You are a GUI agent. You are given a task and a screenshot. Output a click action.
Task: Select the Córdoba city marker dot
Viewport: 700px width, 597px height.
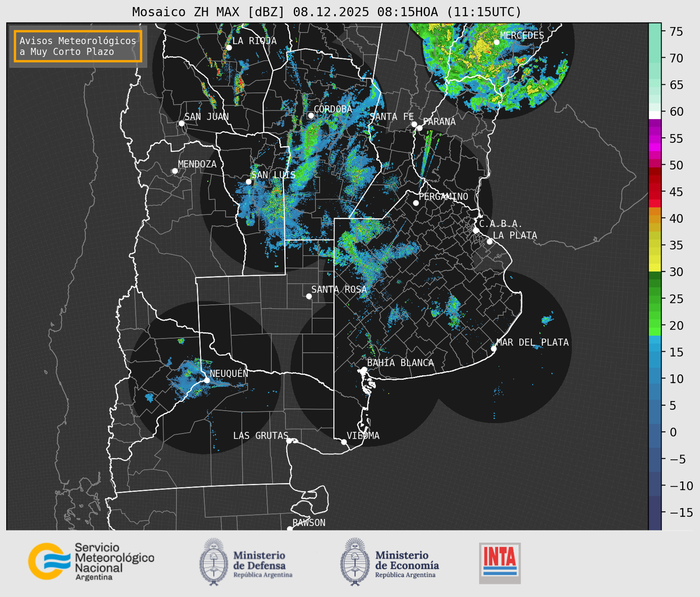pos(311,115)
